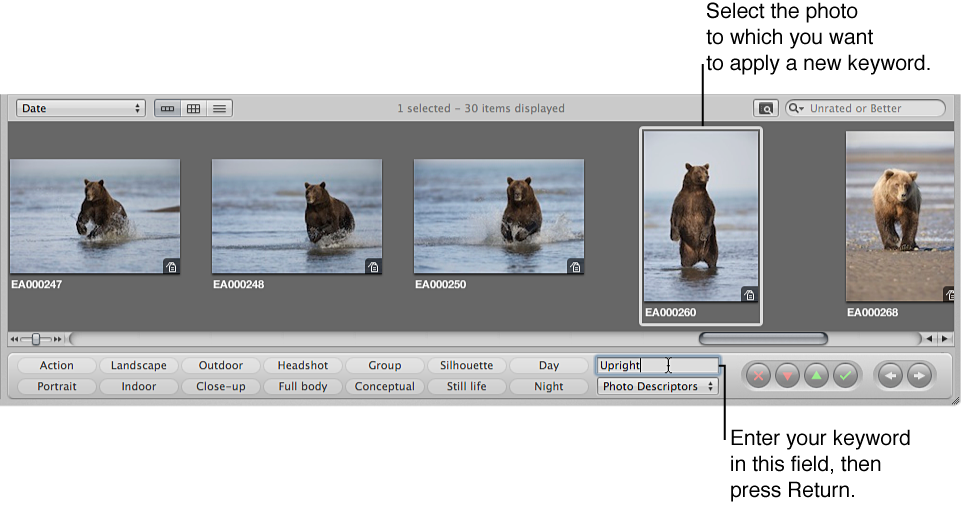Apply the Silhouette keyword
The image size is (962, 508).
466,366
